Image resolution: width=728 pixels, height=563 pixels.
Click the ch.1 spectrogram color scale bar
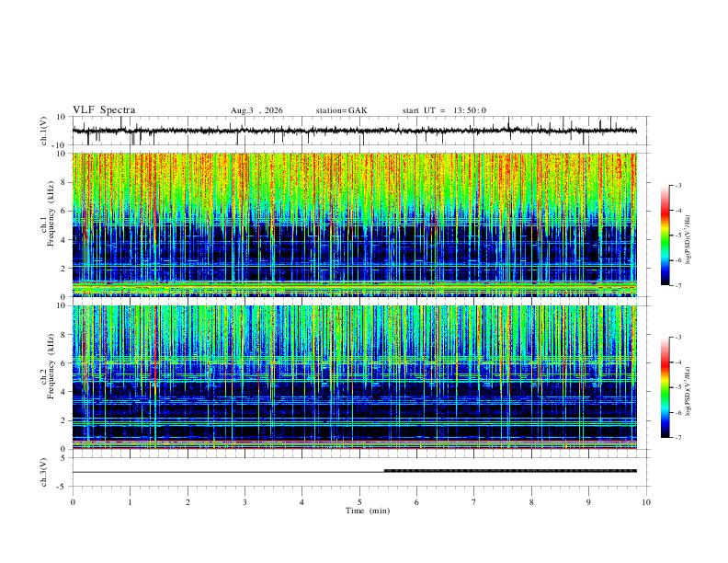point(665,236)
